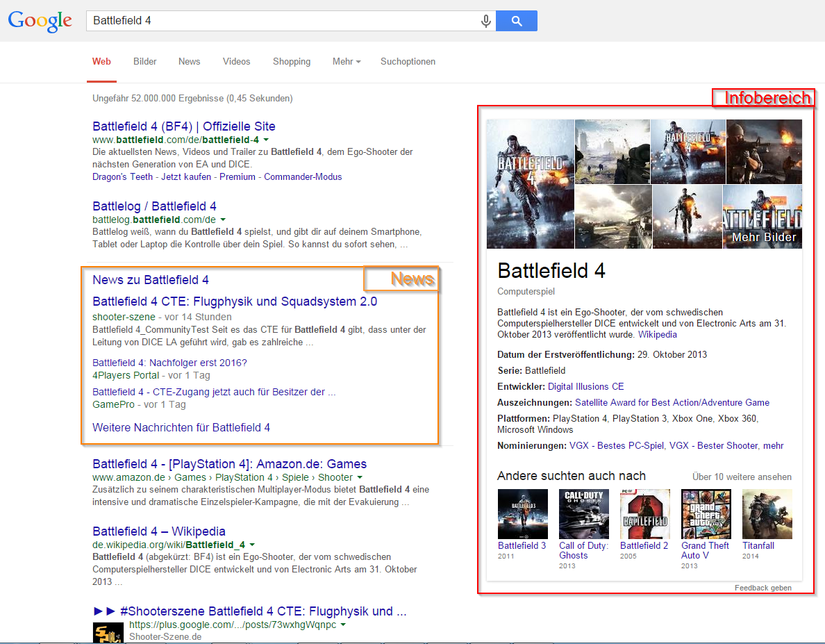Image resolution: width=825 pixels, height=644 pixels.
Task: Open the Grand Theft Auto V cover thumbnail
Action: (706, 514)
